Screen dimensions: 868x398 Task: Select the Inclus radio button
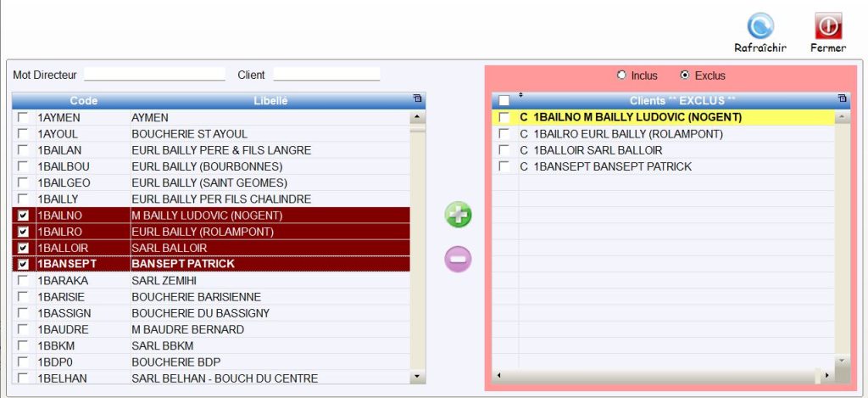(621, 76)
